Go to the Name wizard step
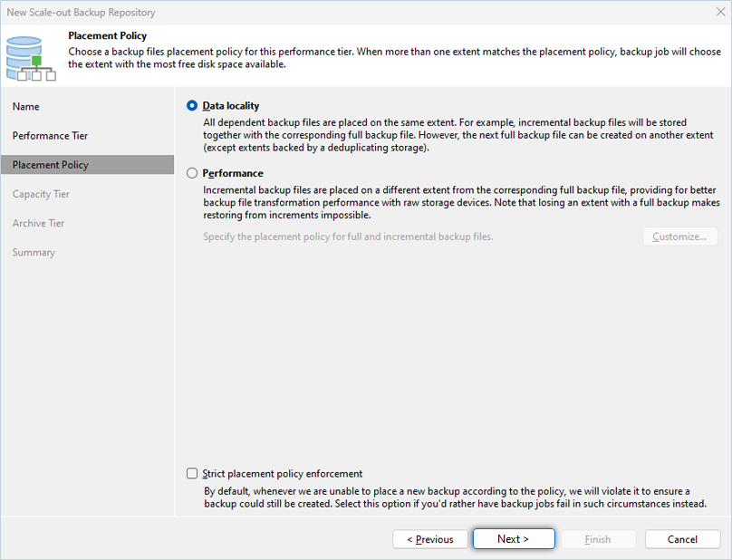The height and width of the screenshot is (560, 732). point(26,107)
